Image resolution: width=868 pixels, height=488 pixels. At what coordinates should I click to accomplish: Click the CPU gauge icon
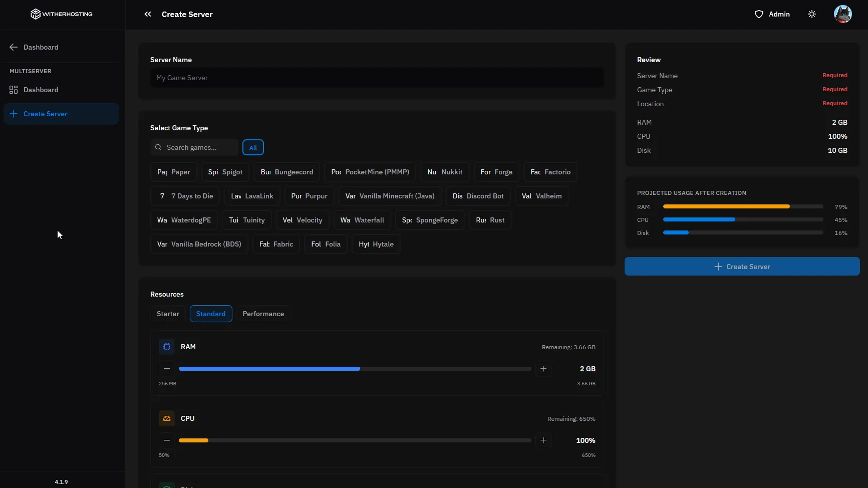pyautogui.click(x=167, y=418)
